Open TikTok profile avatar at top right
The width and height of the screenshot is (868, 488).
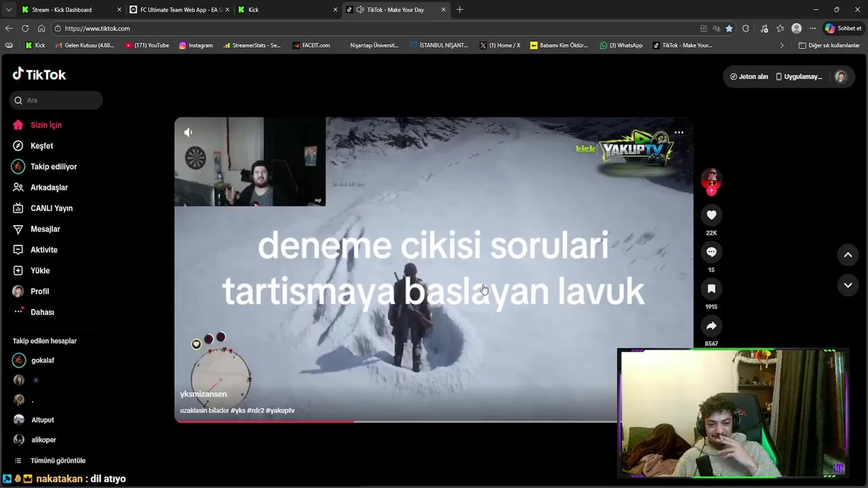[x=841, y=77]
